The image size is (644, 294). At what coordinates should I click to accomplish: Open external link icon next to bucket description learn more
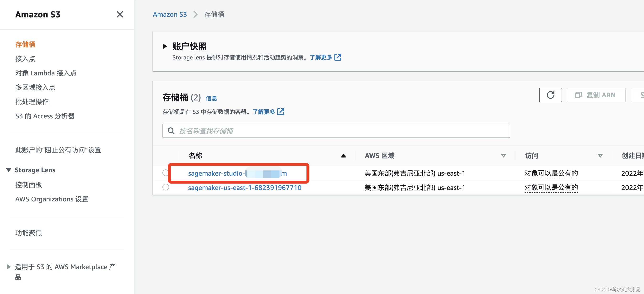coord(281,112)
